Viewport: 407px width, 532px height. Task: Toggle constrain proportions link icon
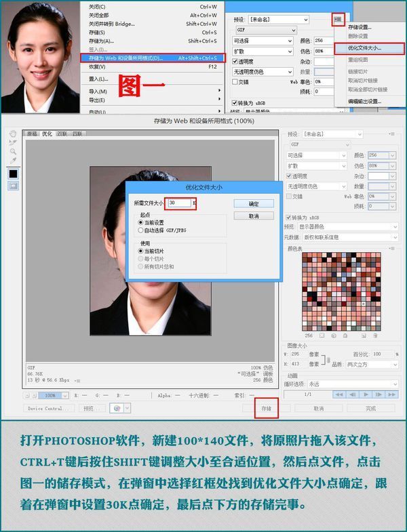pyautogui.click(x=328, y=360)
